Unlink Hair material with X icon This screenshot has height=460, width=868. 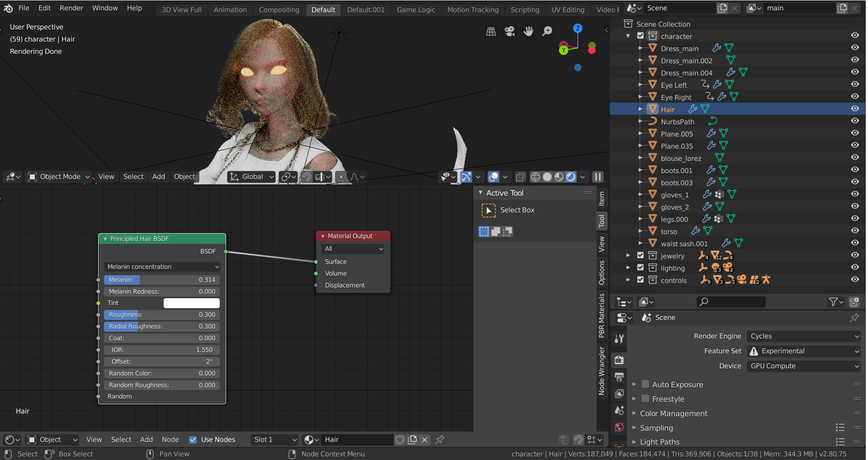[424, 440]
